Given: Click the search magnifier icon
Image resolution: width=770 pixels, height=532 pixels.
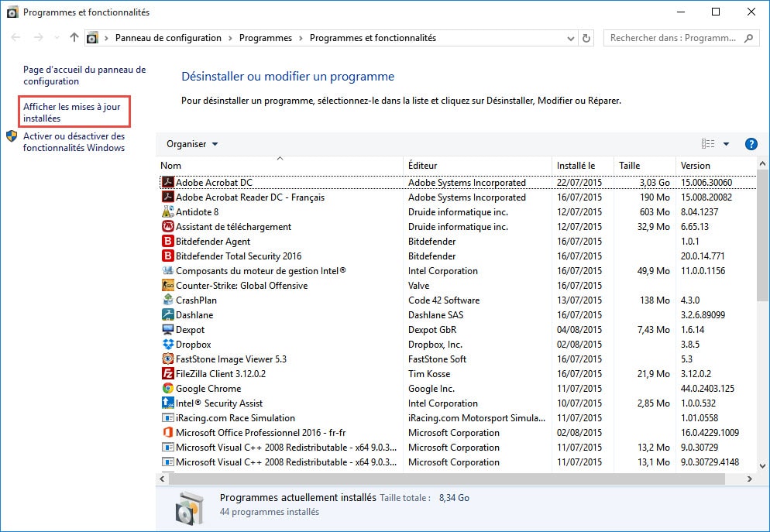Looking at the screenshot, I should coord(748,38).
